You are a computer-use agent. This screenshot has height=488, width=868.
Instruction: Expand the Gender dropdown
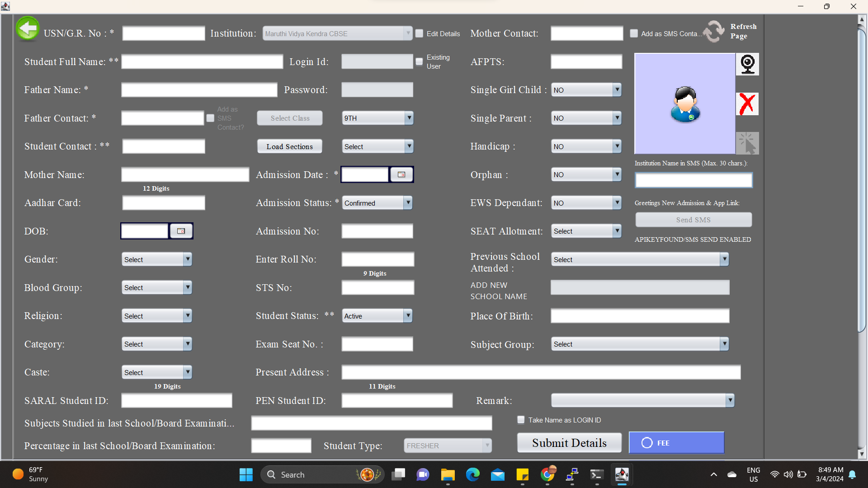coord(187,259)
